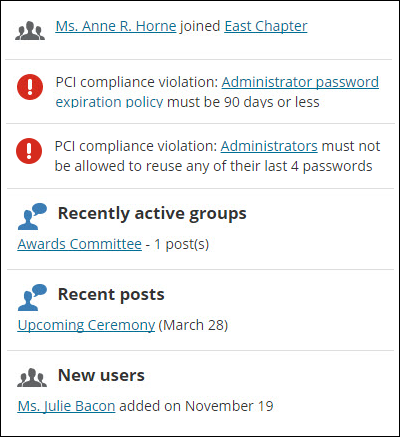Click the '(March 28)' date text
400x437 pixels.
coord(193,325)
